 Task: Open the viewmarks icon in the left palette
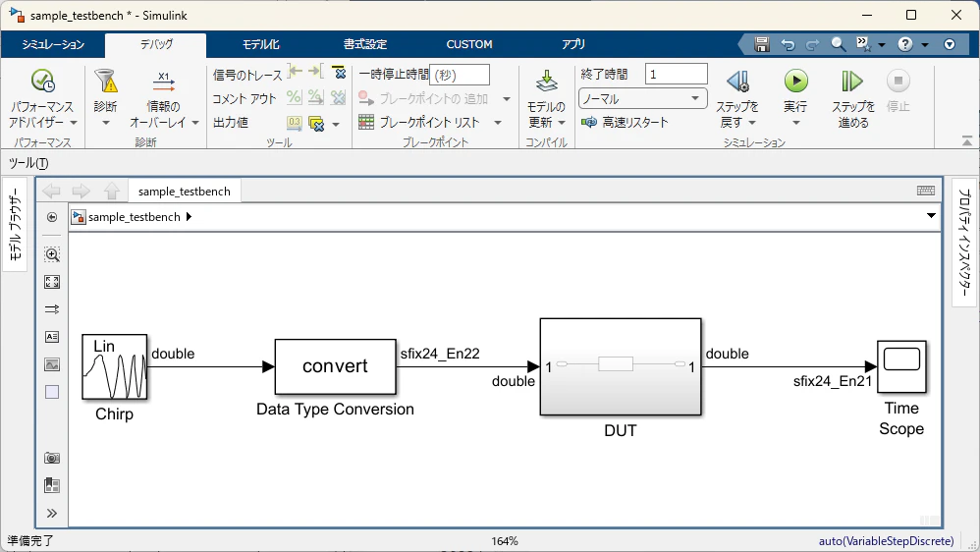[52, 486]
